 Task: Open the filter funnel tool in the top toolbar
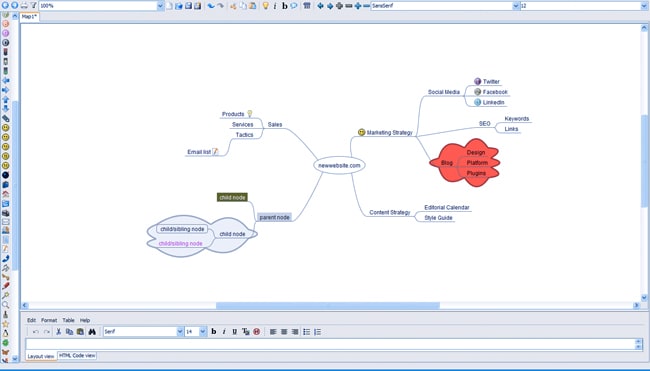[x=33, y=5]
